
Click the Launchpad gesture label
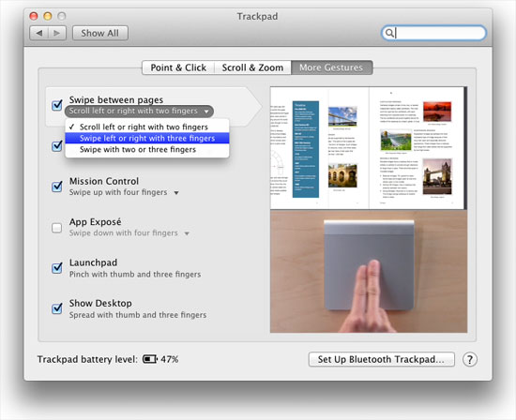tap(94, 262)
